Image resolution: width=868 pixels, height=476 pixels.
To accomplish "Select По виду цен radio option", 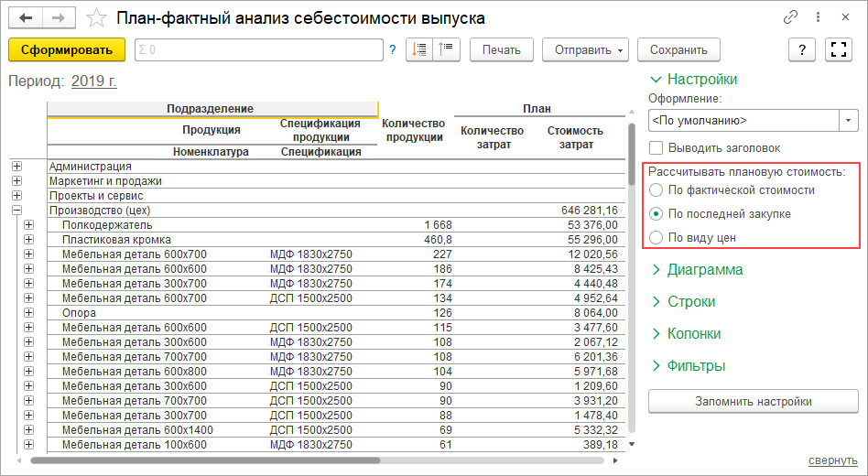I will point(656,238).
